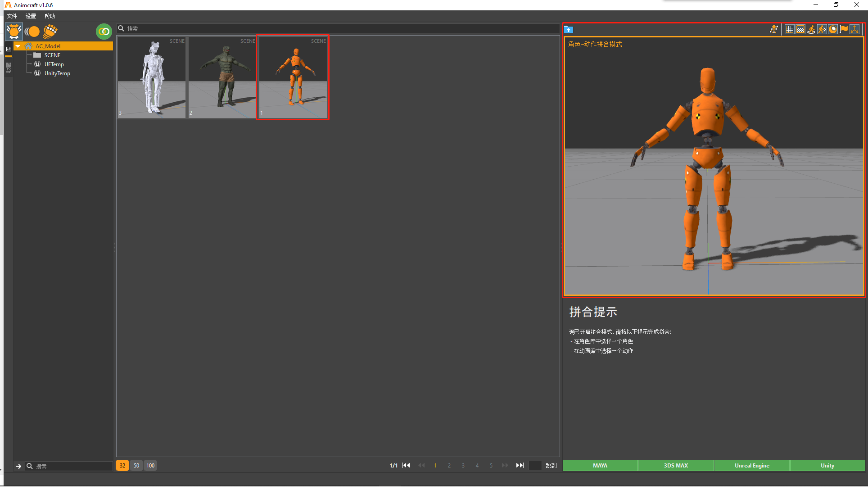The image size is (868, 490).
Task: Go to previous pages double-arrow
Action: pos(421,466)
